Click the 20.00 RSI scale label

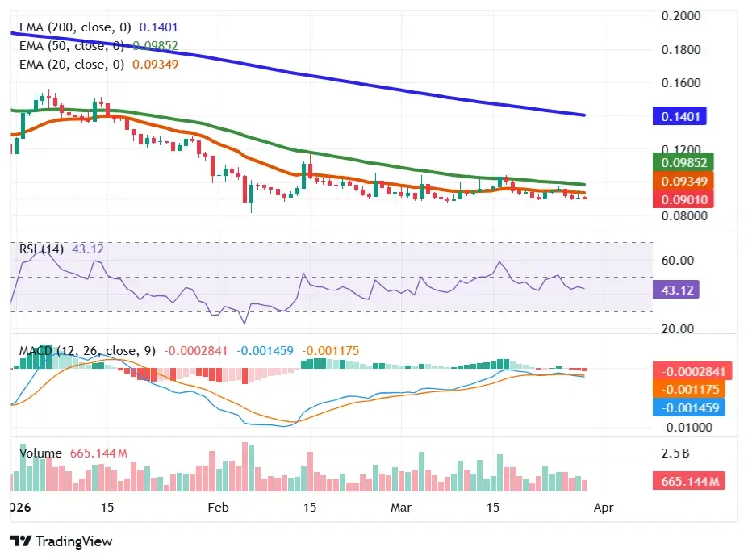point(678,328)
